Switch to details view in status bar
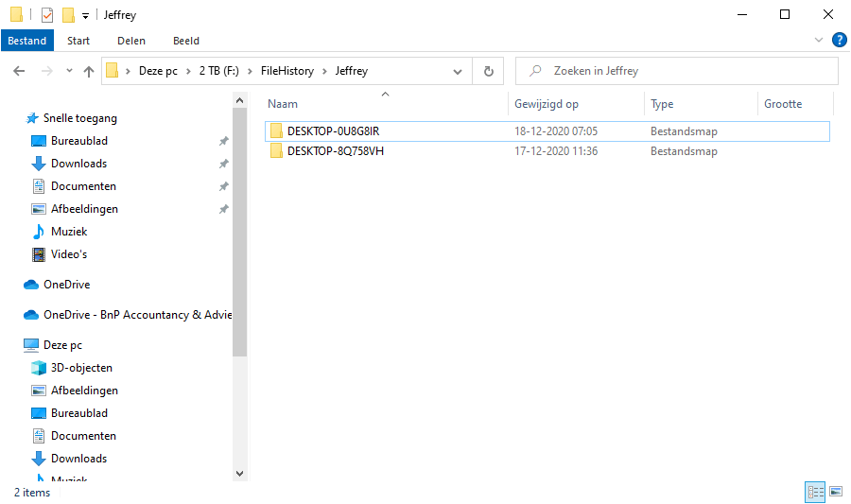851x504 pixels. (x=815, y=492)
